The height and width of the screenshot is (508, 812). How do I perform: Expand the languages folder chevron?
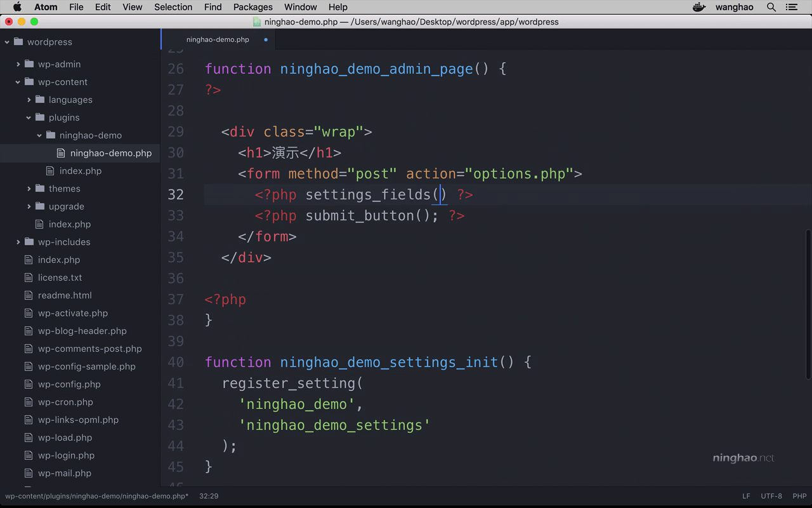point(29,100)
